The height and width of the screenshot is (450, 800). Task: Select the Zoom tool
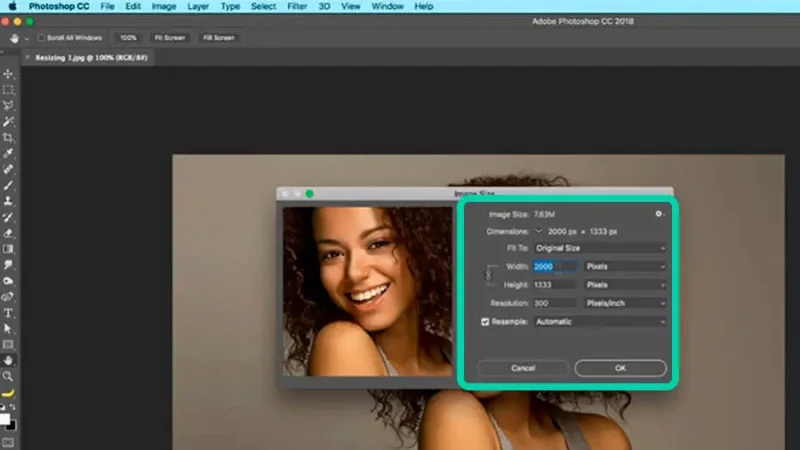(8, 377)
